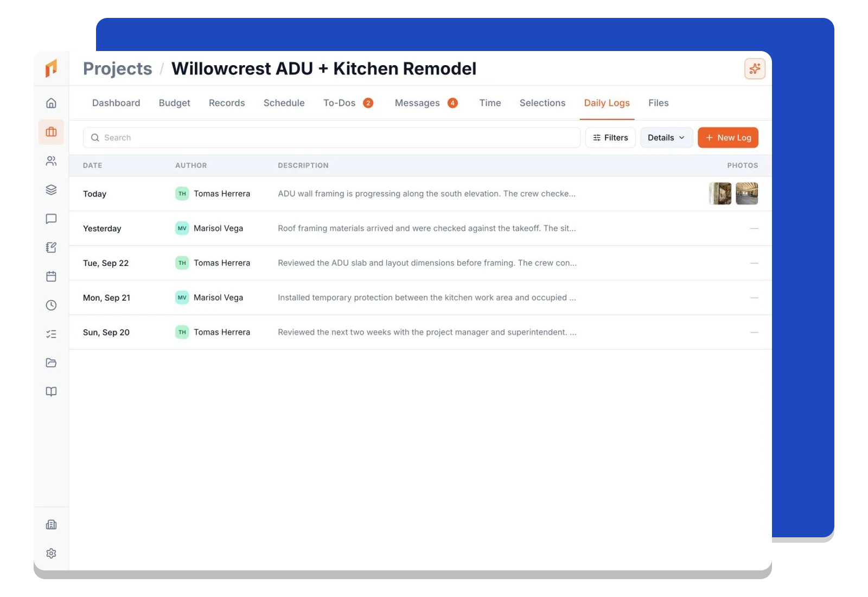
Task: Open the Messages tab
Action: 426,103
